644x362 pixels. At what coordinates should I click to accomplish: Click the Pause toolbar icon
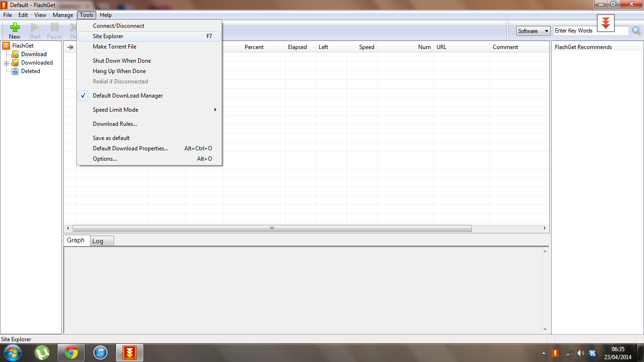point(54,28)
